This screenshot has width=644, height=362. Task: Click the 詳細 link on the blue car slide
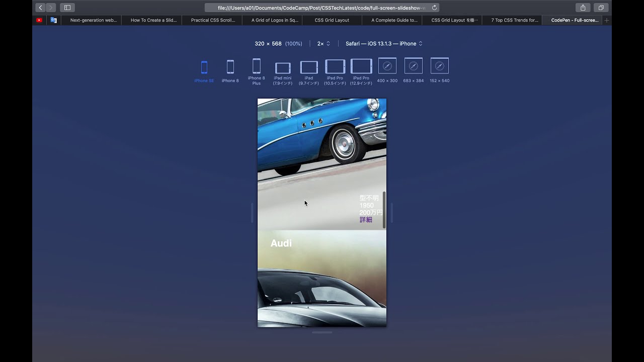coord(366,220)
